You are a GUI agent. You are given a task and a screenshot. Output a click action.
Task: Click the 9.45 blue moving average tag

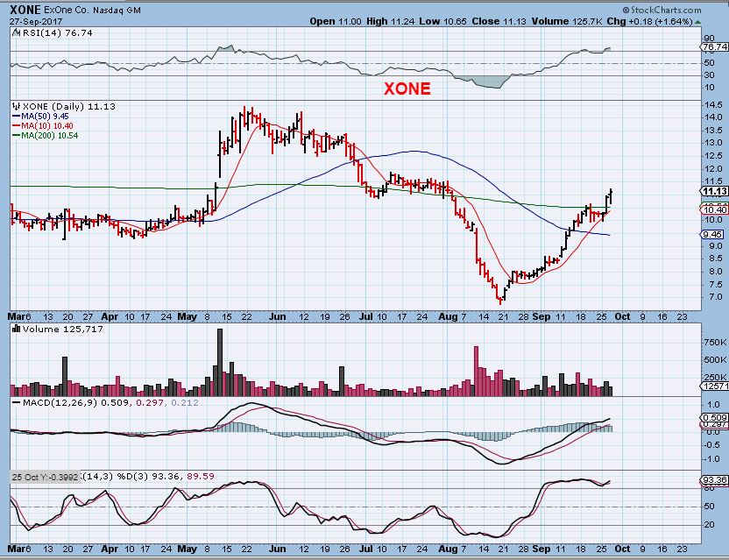tap(712, 234)
